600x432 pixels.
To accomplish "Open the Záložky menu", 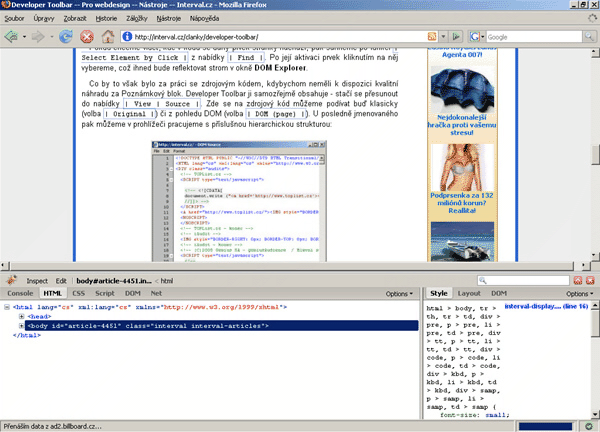I will tap(137, 18).
